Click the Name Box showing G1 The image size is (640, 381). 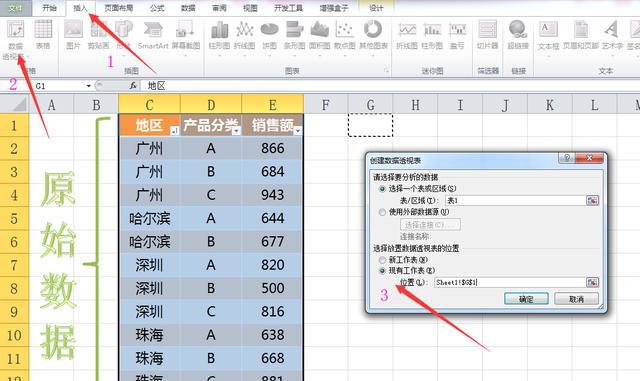[59, 86]
